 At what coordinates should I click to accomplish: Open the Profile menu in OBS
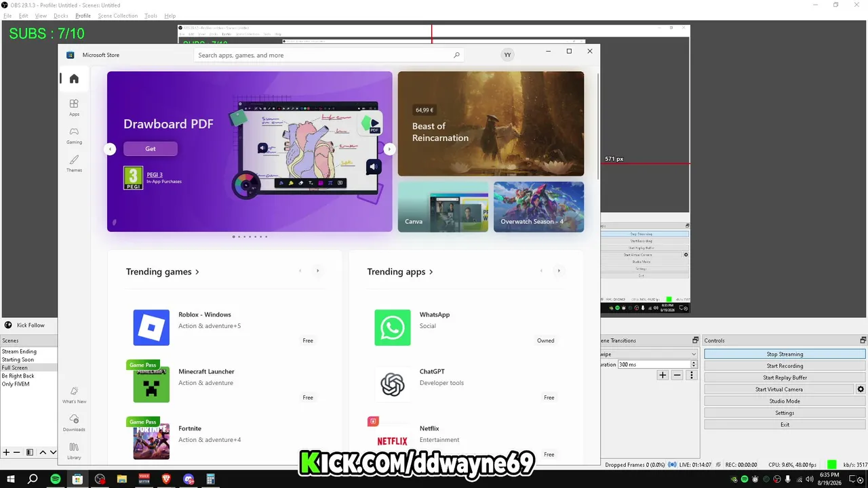point(83,16)
